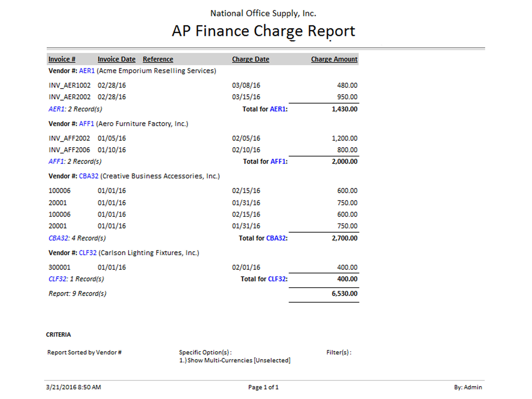
Task: Select the Reference column header
Action: click(x=158, y=59)
